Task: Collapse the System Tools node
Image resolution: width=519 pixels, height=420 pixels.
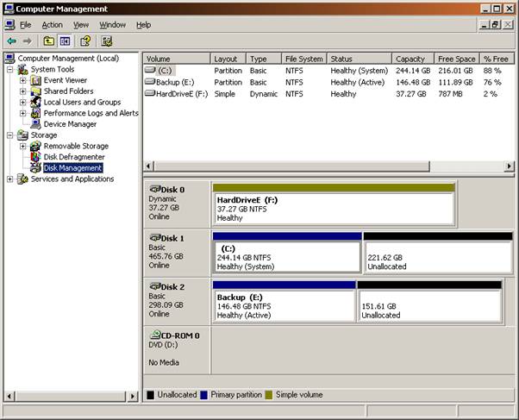Action: [x=10, y=70]
